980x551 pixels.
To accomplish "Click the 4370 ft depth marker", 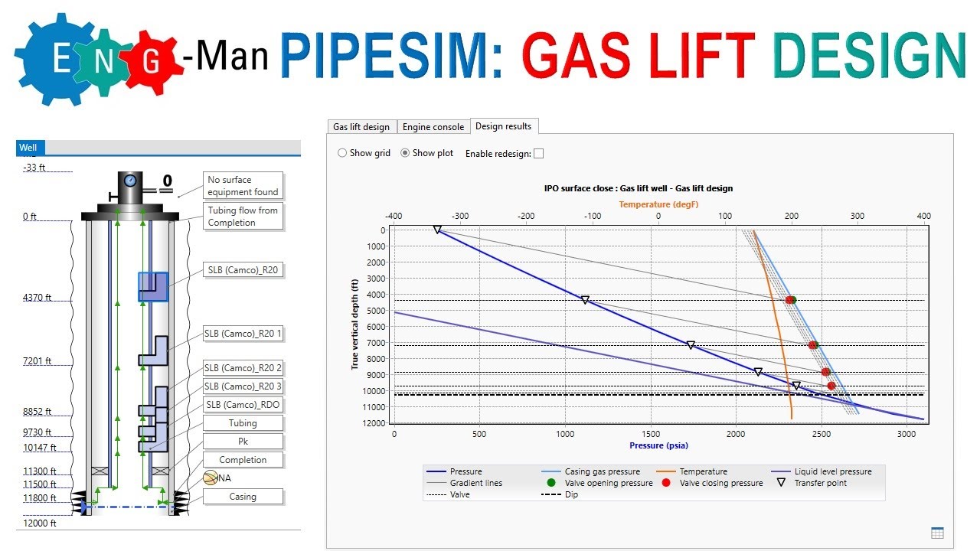I will [37, 298].
